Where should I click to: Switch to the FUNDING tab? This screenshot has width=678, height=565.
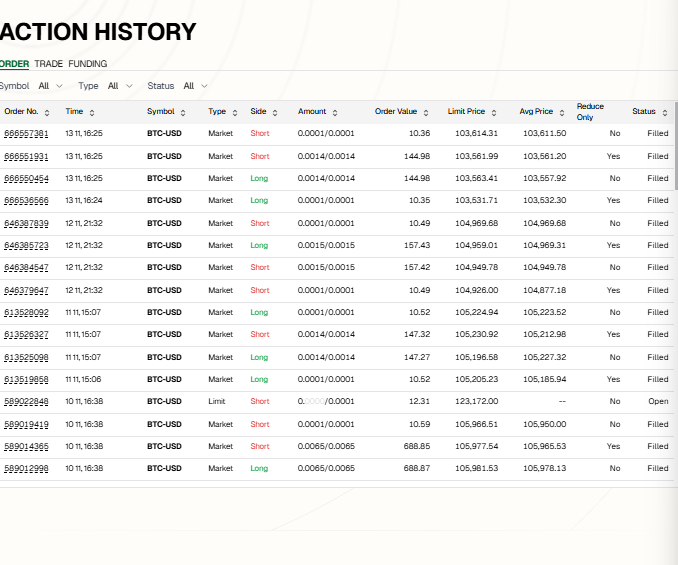click(88, 64)
